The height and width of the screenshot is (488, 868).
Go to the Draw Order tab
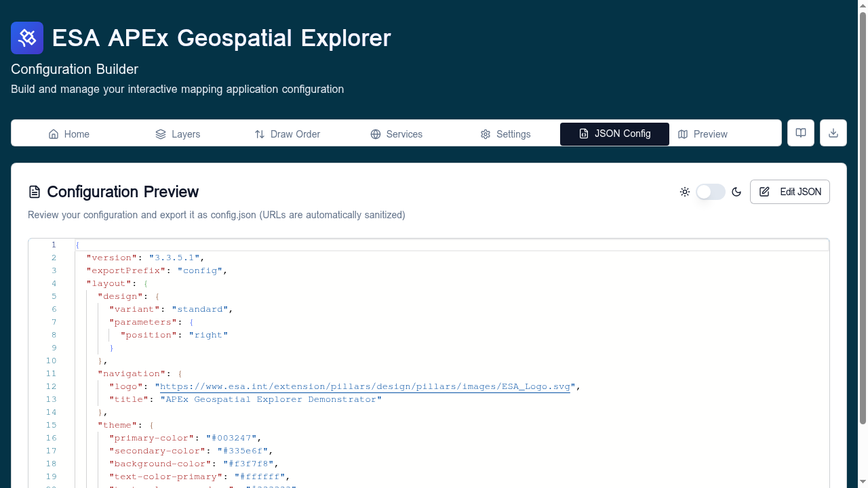287,134
